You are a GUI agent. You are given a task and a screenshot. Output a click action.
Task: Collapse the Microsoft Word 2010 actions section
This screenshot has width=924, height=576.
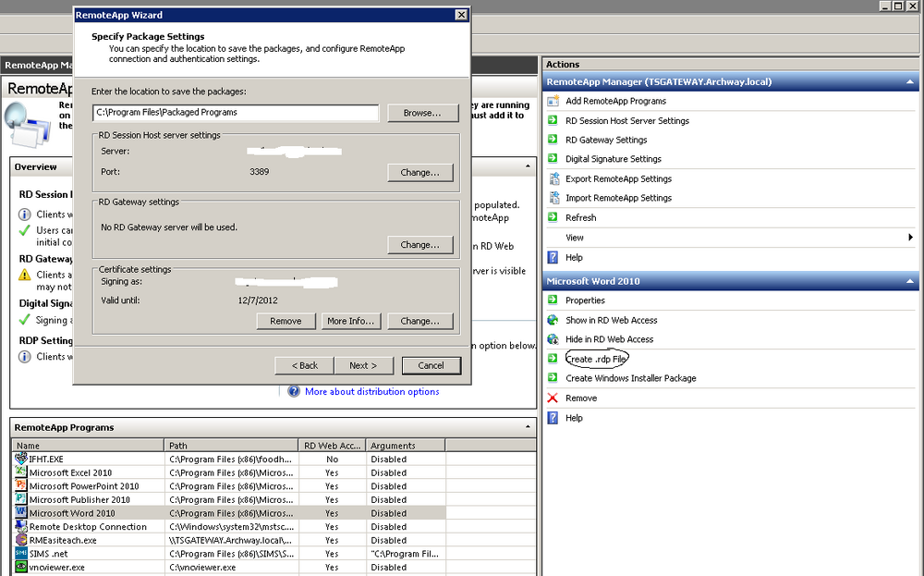[910, 281]
